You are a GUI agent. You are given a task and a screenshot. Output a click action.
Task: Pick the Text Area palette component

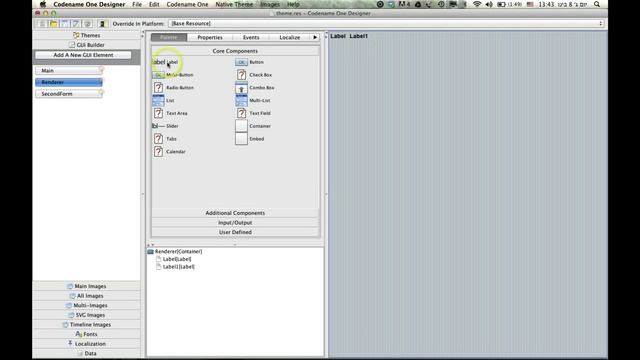point(171,113)
